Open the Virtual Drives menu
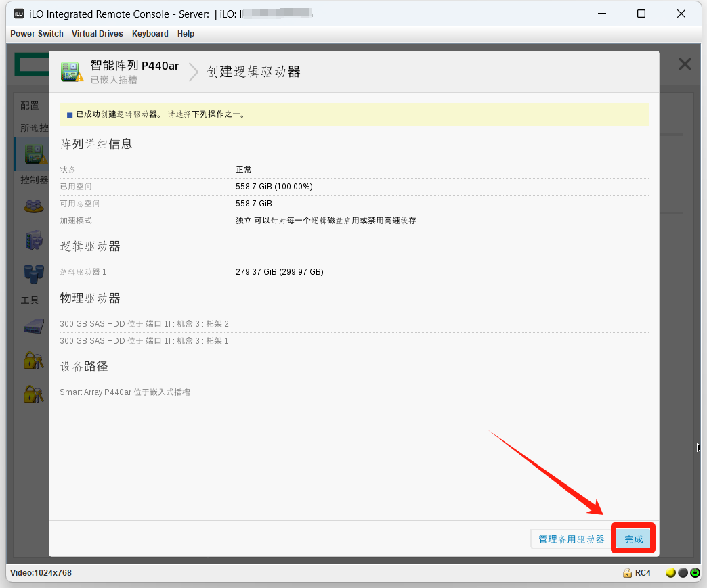Image resolution: width=707 pixels, height=588 pixels. tap(98, 34)
